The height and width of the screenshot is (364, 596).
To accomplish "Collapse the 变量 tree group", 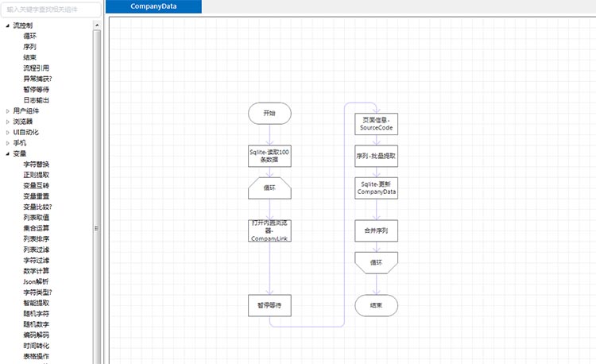I will coord(8,153).
